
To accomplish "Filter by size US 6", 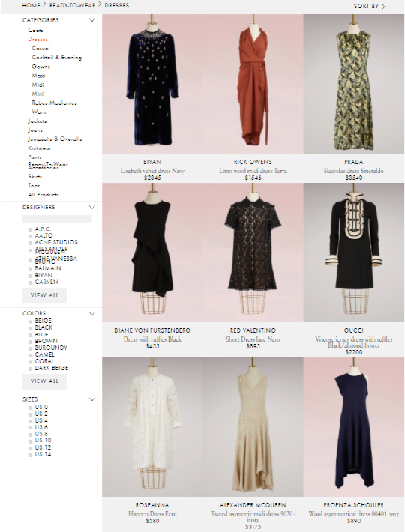I will (x=41, y=427).
